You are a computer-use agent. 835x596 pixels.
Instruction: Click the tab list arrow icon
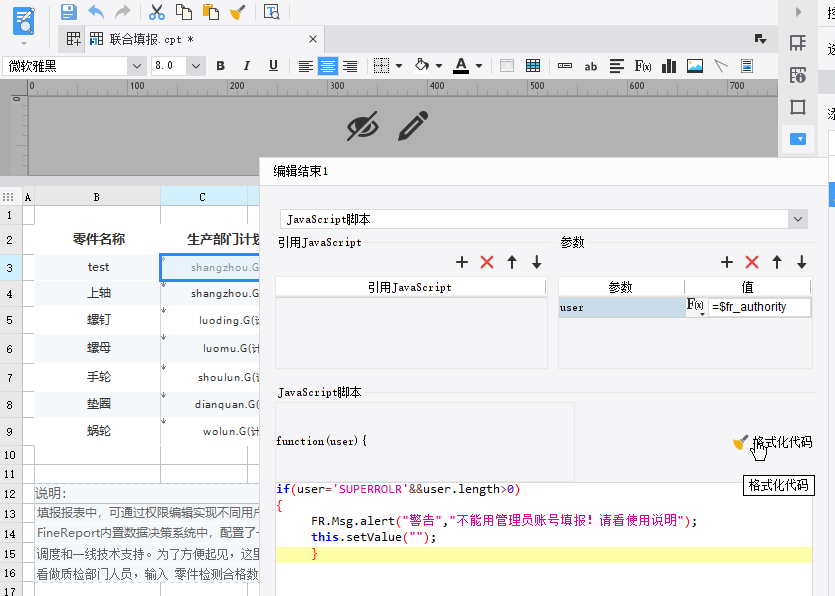pos(760,39)
